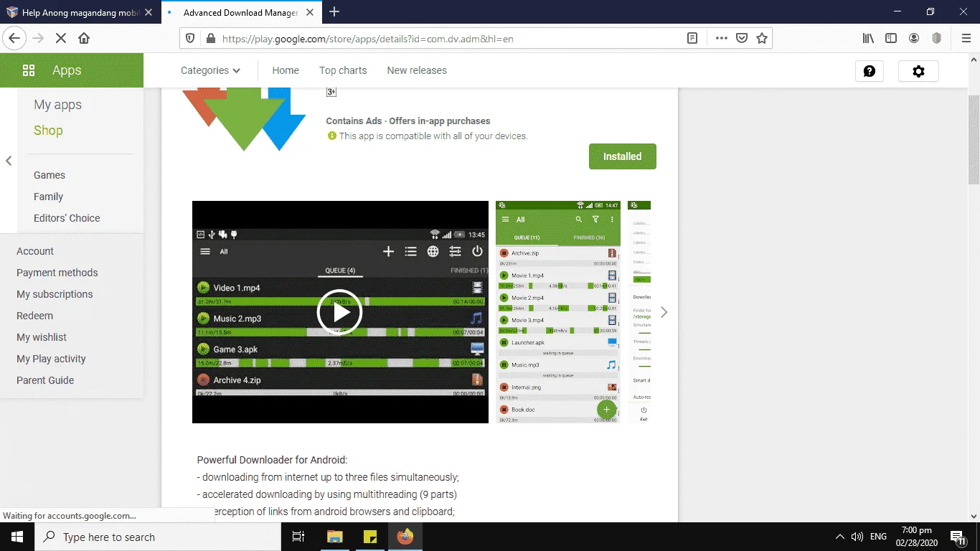This screenshot has height=551, width=980.
Task: Show next screenshots with right chevron
Action: [x=664, y=312]
